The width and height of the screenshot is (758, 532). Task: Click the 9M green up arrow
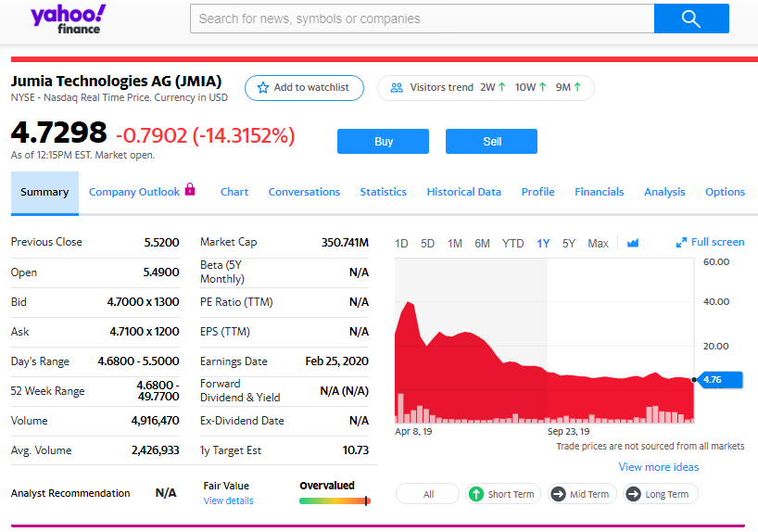point(577,87)
